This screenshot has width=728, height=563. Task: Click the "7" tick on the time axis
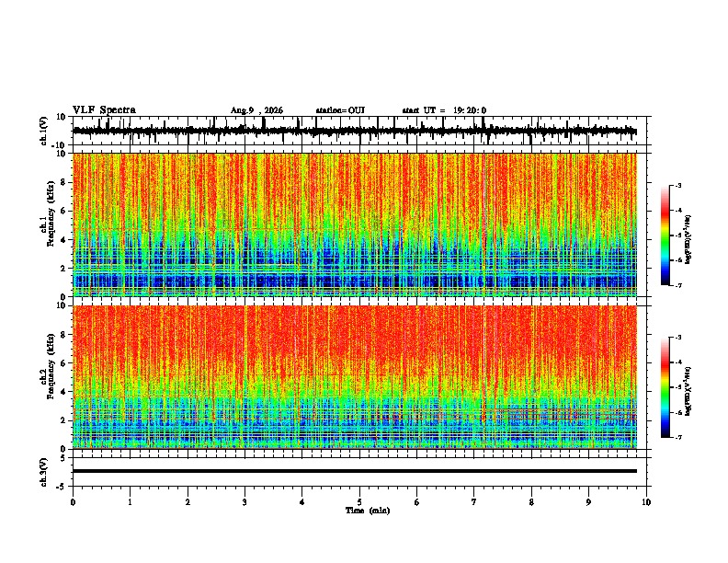click(474, 502)
